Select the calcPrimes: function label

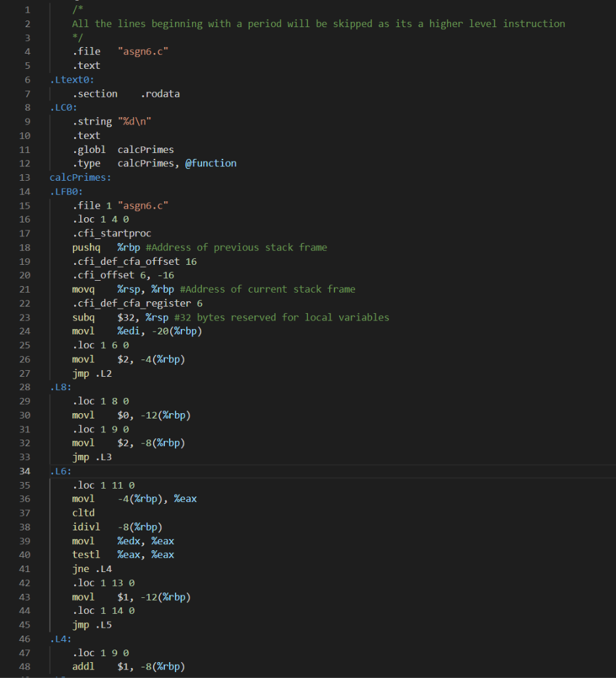(79, 177)
